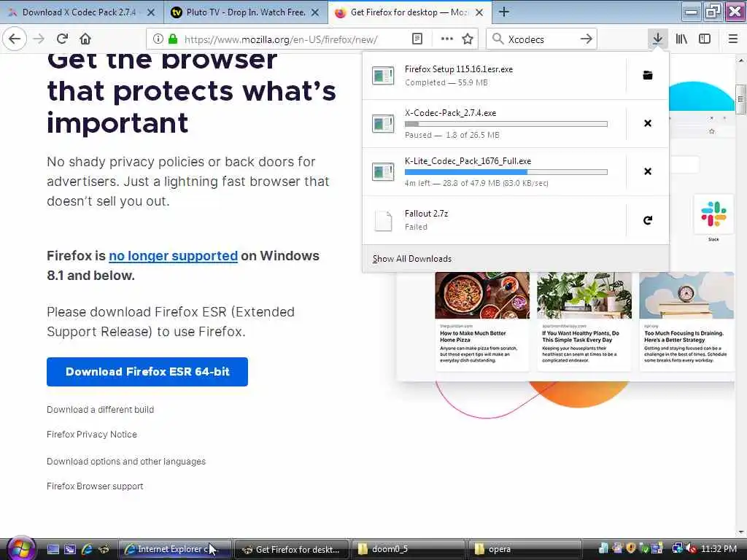Open page actions three-dot menu
Image resolution: width=747 pixels, height=560 pixels.
coord(447,39)
